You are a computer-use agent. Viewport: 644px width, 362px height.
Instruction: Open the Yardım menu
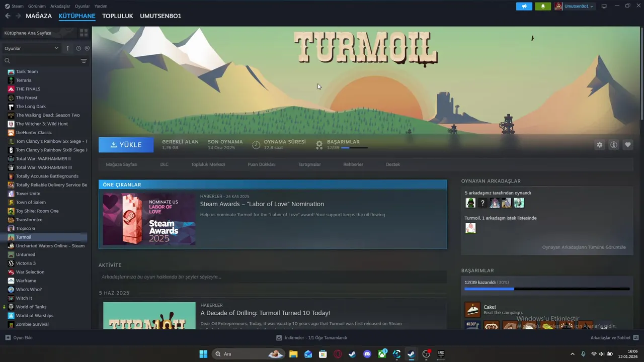101,6
